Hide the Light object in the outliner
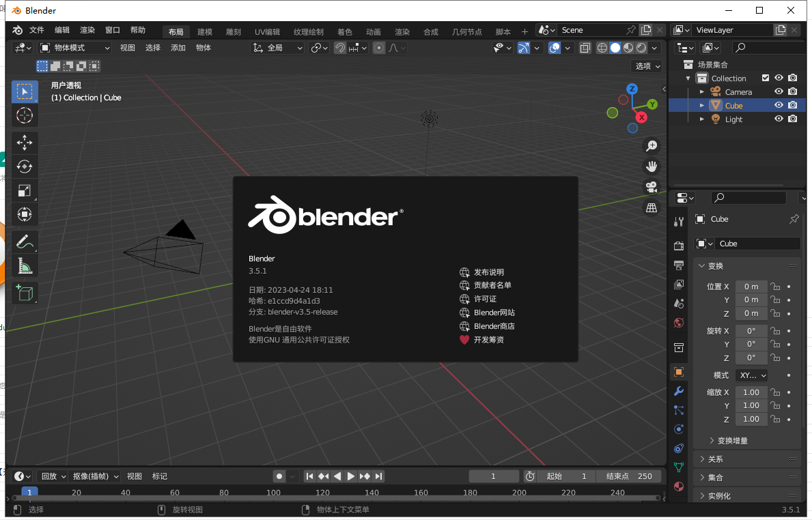This screenshot has width=812, height=522. (x=779, y=119)
